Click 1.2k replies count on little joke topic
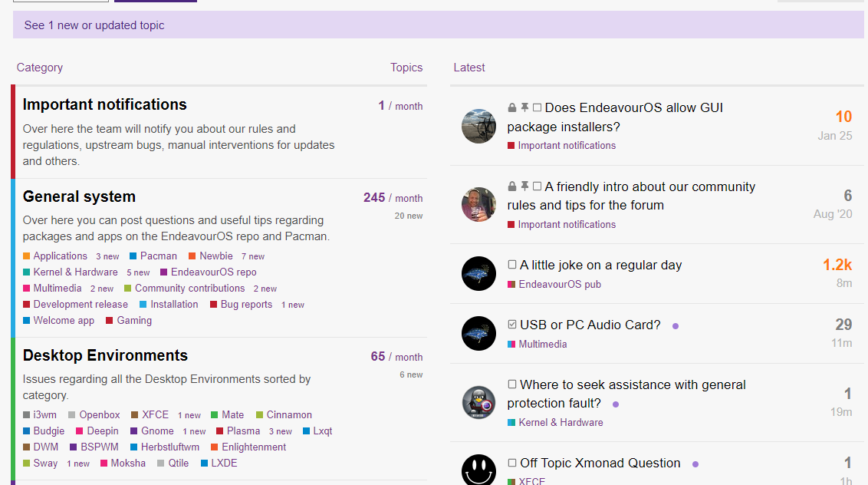This screenshot has width=868, height=485. pos(837,265)
